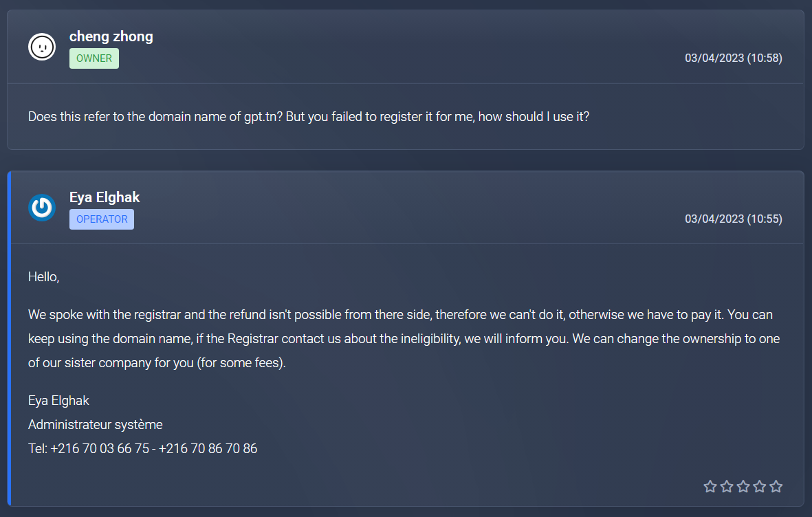Image resolution: width=812 pixels, height=517 pixels.
Task: Rate the reply one star
Action: [710, 487]
